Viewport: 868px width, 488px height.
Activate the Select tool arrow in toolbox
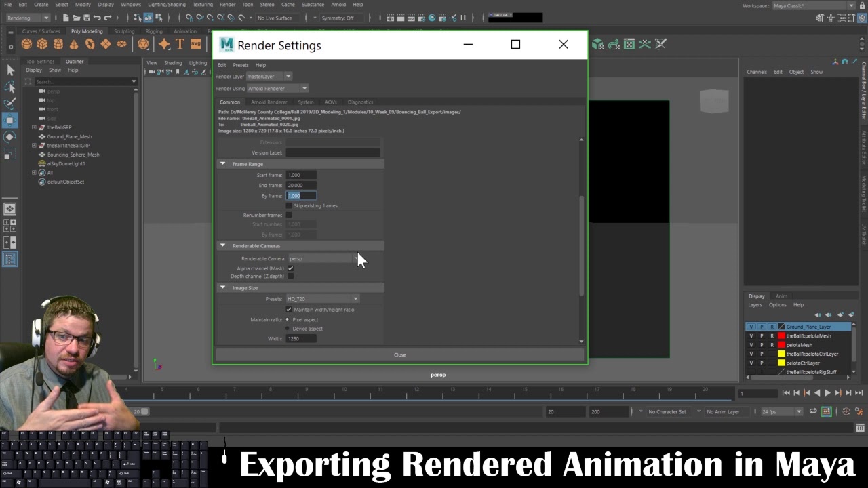(x=10, y=70)
